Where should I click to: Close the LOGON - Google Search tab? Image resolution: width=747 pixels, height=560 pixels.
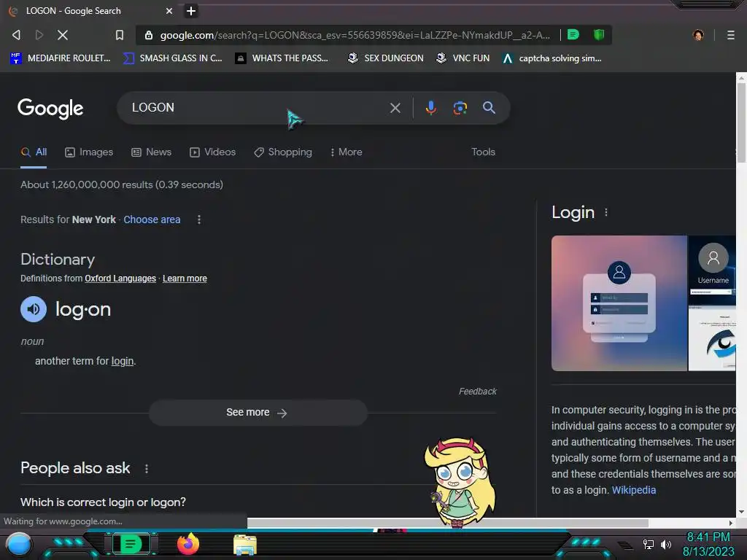pyautogui.click(x=169, y=11)
